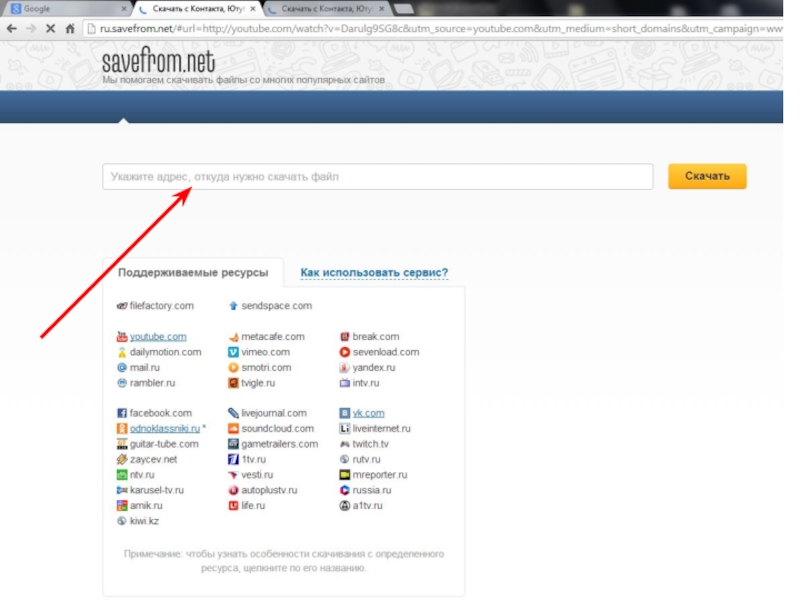Switch to the Google tab
The height and width of the screenshot is (600, 800).
click(66, 9)
